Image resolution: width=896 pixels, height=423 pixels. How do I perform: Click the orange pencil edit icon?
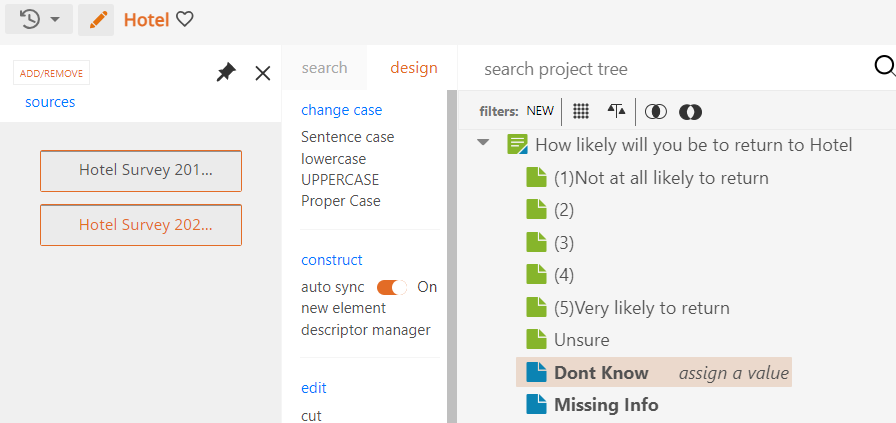(x=97, y=20)
